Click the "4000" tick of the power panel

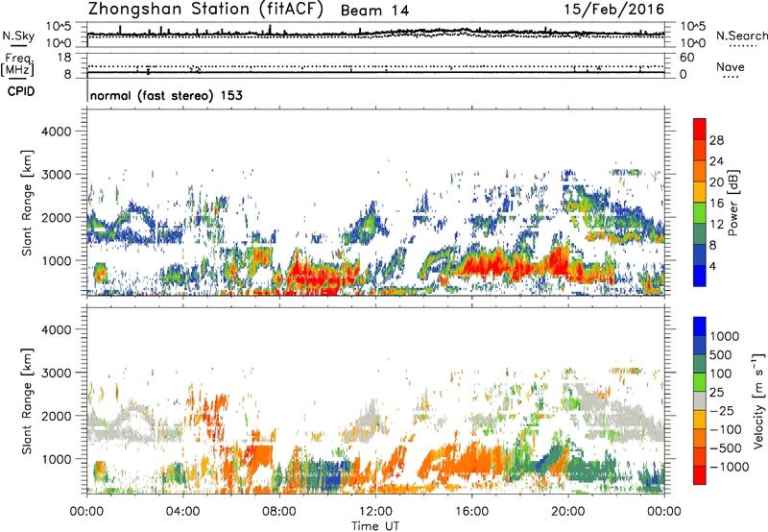click(x=56, y=132)
